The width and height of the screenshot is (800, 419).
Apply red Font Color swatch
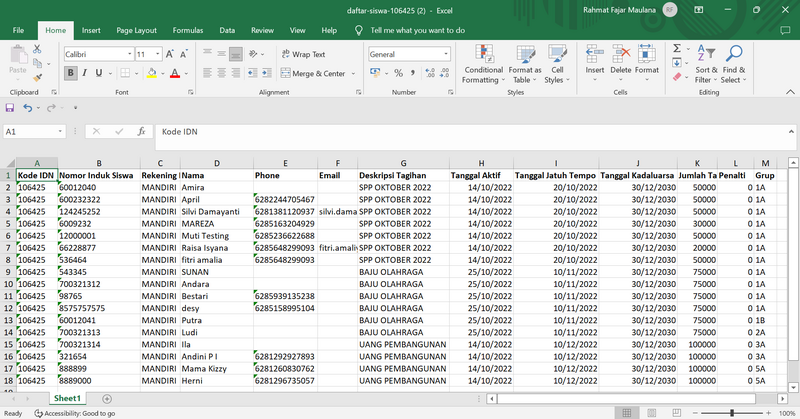click(175, 73)
